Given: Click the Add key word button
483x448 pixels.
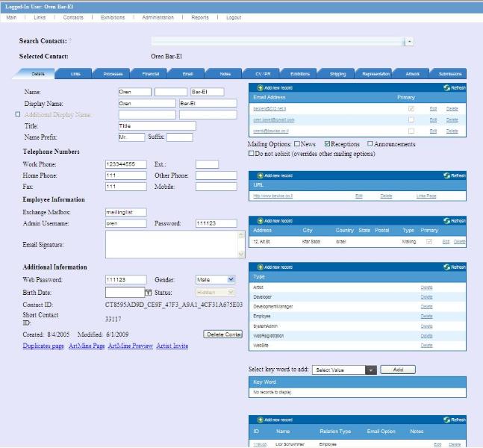Looking at the screenshot, I should 398,370.
